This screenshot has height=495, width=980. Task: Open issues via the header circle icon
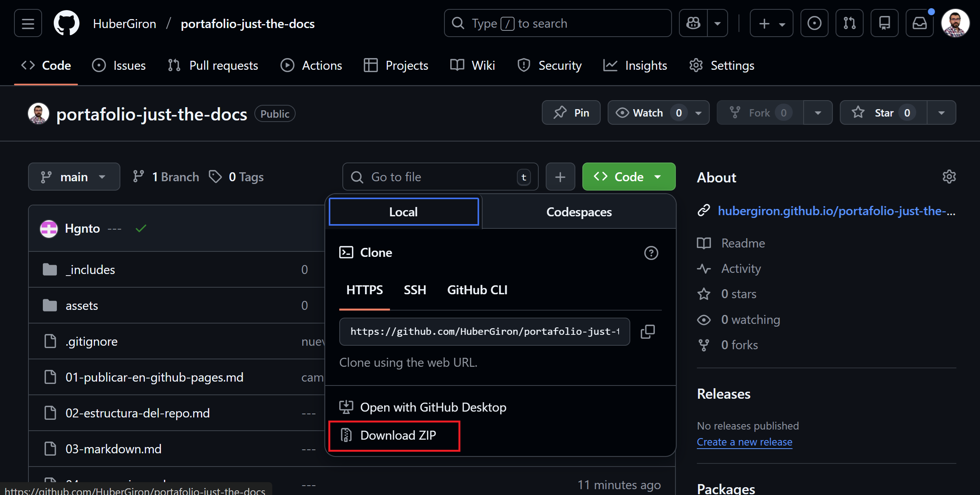(x=814, y=23)
